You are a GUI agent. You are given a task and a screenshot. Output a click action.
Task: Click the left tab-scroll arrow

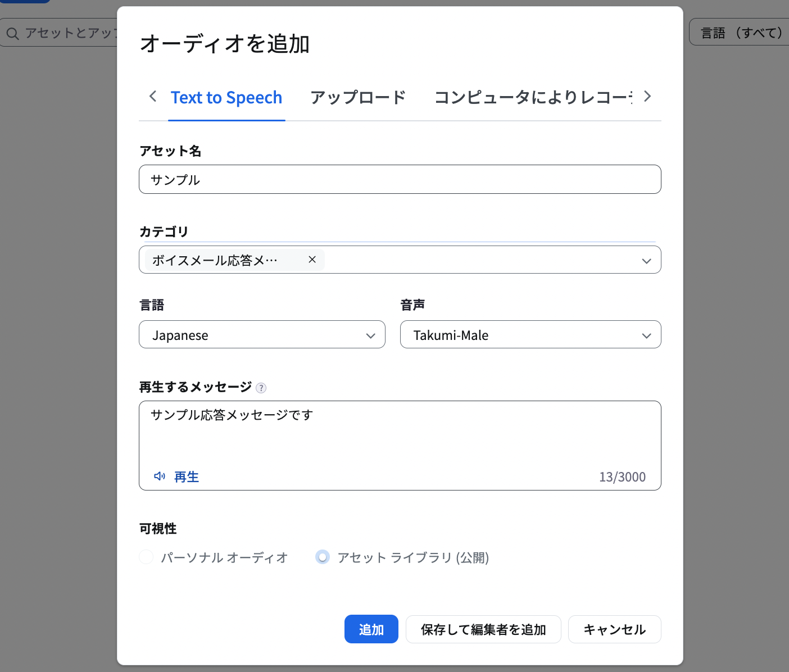point(153,97)
